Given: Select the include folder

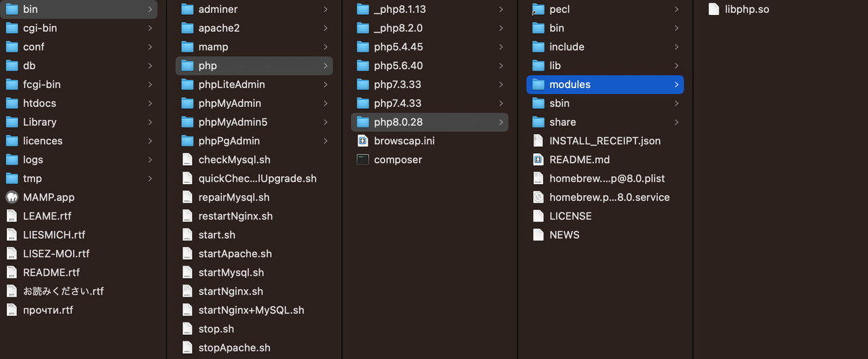Looking at the screenshot, I should click(x=566, y=47).
